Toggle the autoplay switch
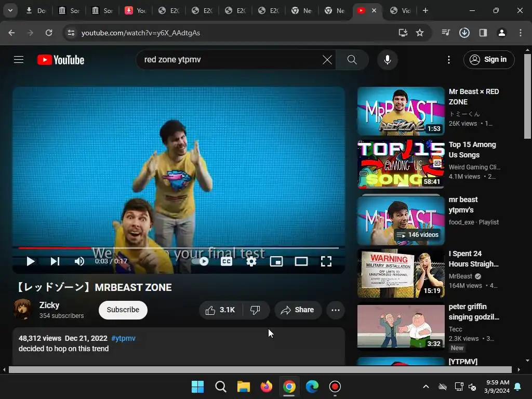Screen dimensions: 532x399 click(x=200, y=261)
